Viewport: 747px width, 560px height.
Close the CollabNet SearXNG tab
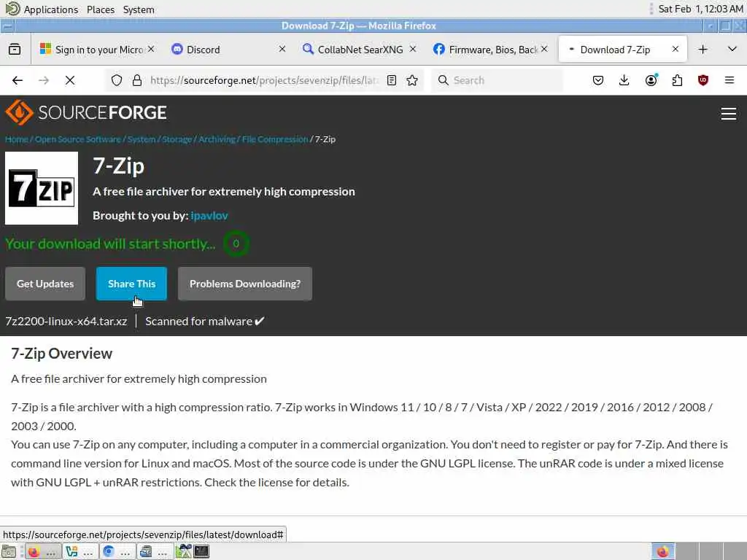413,49
